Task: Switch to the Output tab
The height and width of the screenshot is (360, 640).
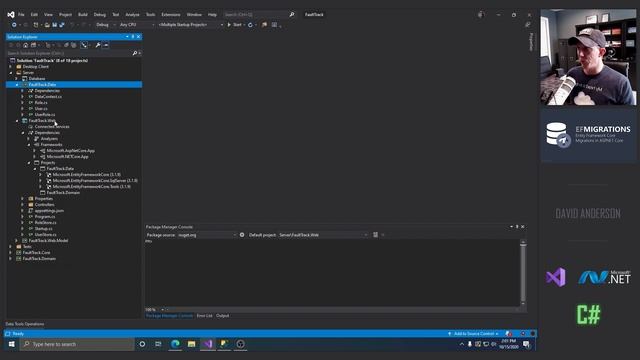Action: coord(222,316)
